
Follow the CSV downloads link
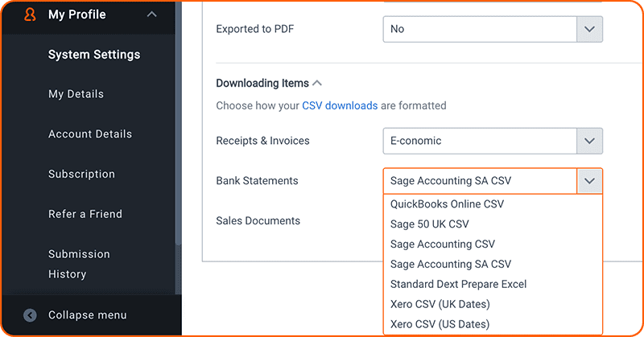(340, 105)
